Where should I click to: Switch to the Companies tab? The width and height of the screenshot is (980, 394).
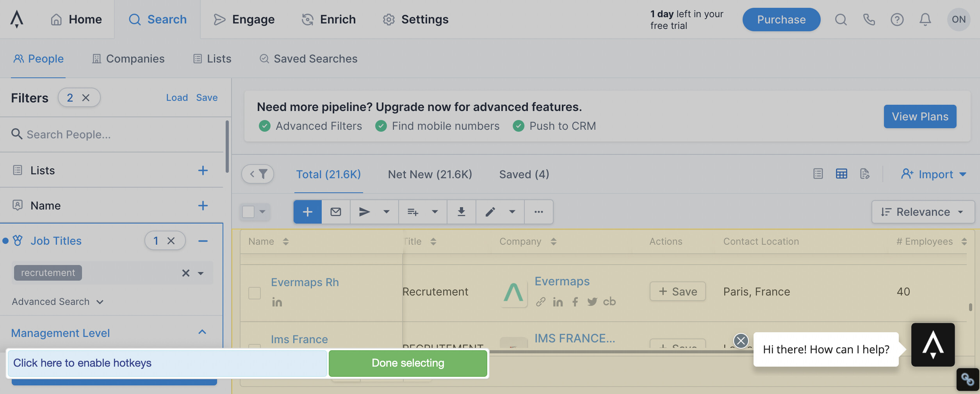tap(128, 59)
